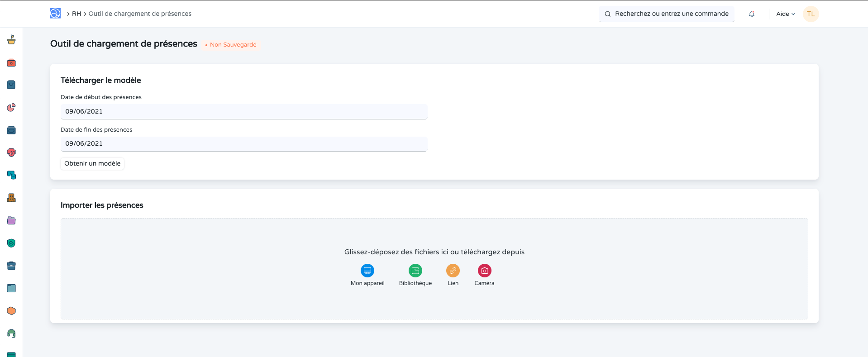Open the TL user avatar menu
This screenshot has height=357, width=868.
pyautogui.click(x=811, y=14)
